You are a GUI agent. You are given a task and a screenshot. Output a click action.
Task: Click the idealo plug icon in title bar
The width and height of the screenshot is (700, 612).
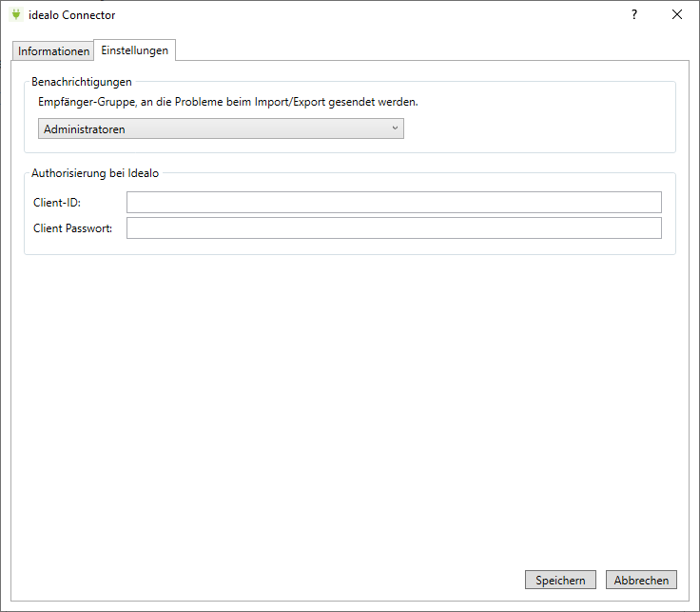pyautogui.click(x=15, y=14)
